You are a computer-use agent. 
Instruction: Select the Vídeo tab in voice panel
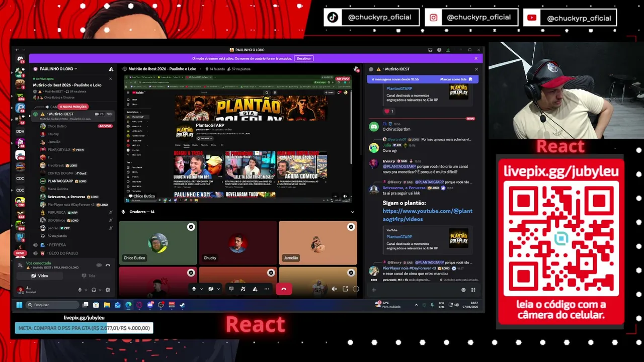coord(40,276)
